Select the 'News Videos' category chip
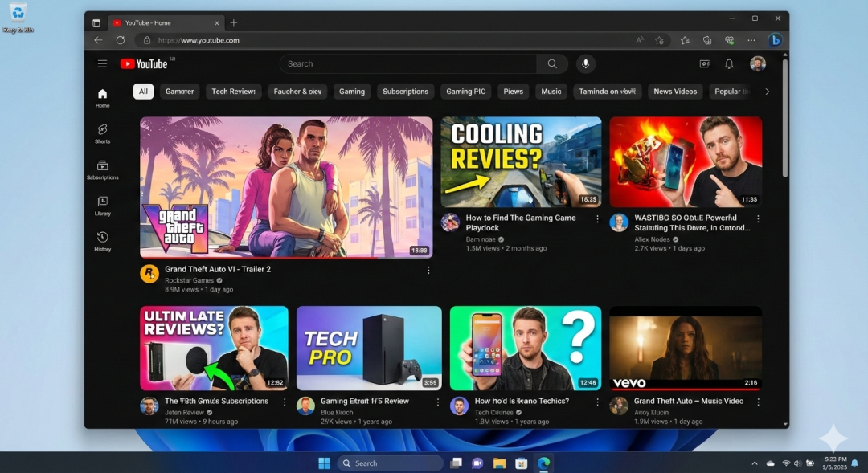Image resolution: width=868 pixels, height=473 pixels. (x=675, y=92)
